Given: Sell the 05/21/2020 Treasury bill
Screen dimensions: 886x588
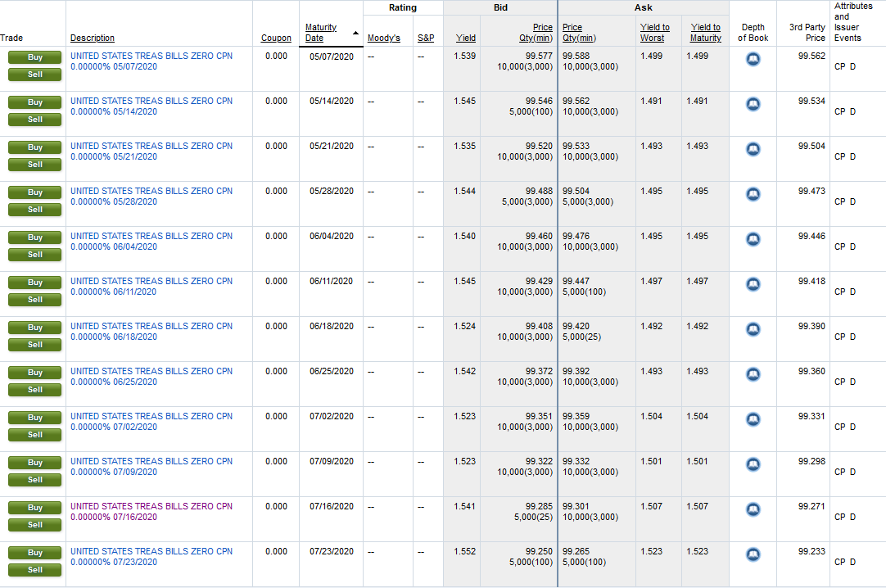Looking at the screenshot, I should click(x=35, y=165).
